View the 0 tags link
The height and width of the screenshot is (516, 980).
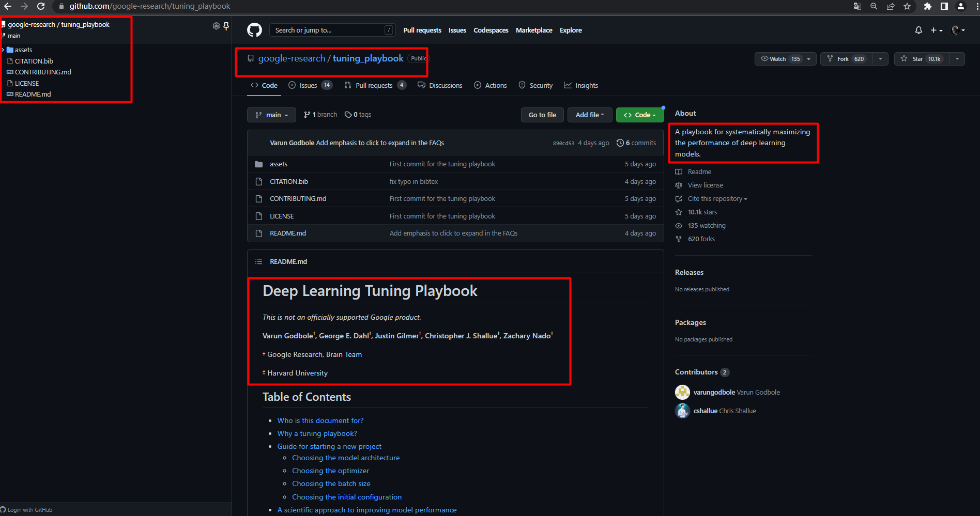[358, 115]
